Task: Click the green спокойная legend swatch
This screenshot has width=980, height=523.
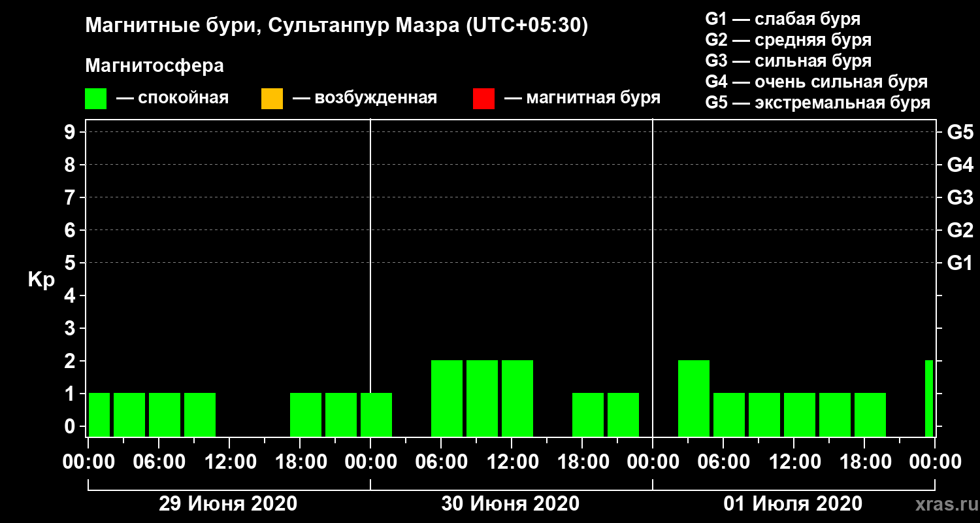Action: tap(95, 98)
